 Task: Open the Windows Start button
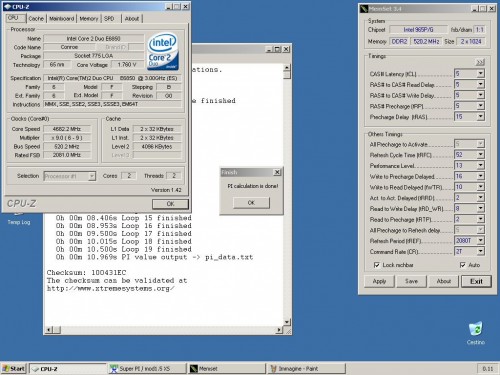[14, 368]
